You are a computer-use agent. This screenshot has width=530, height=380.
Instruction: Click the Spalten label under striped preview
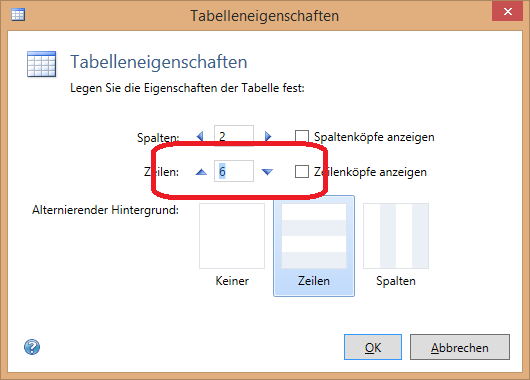pyautogui.click(x=396, y=281)
